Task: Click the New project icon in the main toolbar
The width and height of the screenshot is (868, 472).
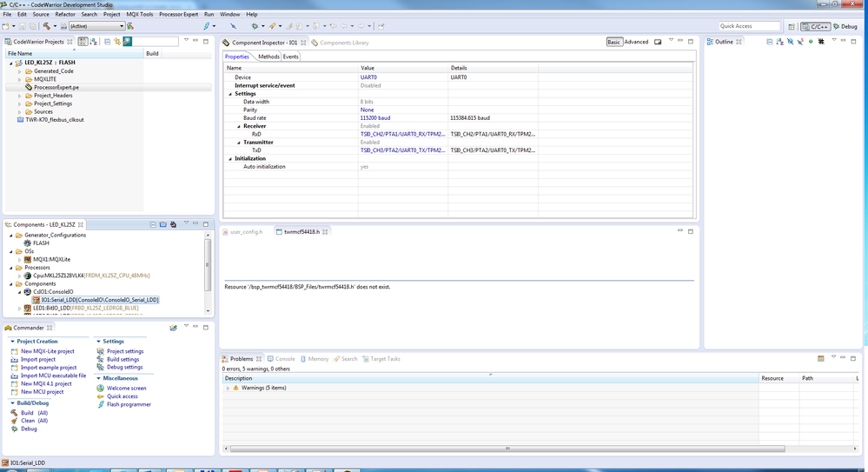Action: tap(5, 26)
